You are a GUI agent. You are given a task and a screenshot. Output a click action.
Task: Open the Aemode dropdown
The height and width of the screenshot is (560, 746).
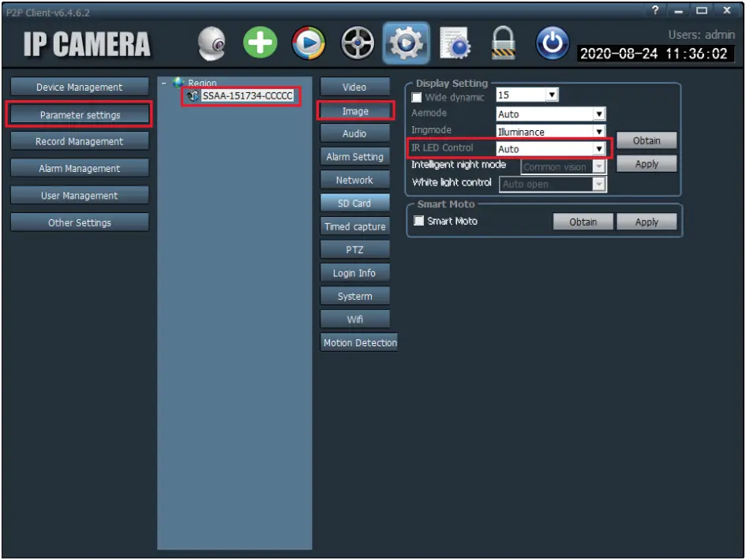click(551, 114)
